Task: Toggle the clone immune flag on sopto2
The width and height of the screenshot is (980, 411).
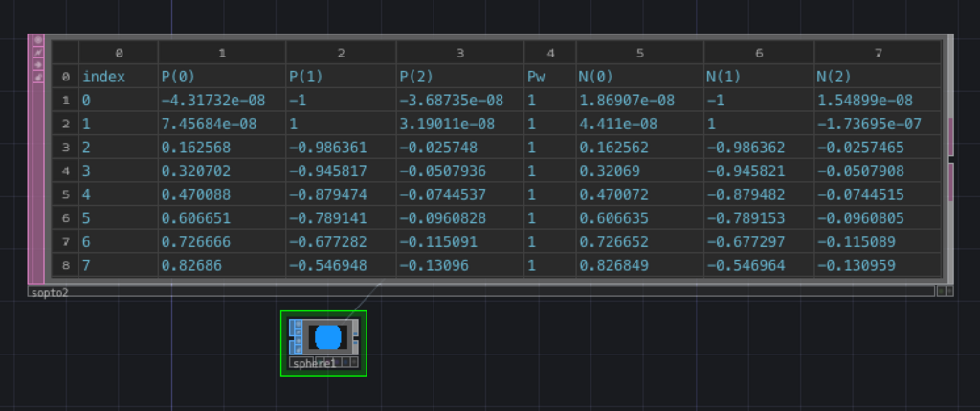Action: point(38,53)
